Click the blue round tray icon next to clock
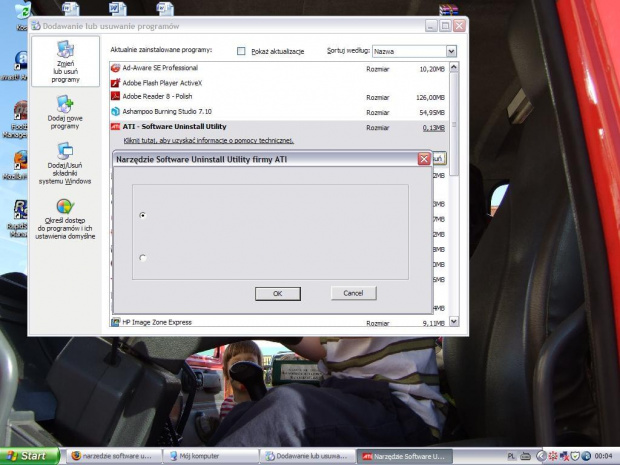This screenshot has height=465, width=620. click(586, 456)
